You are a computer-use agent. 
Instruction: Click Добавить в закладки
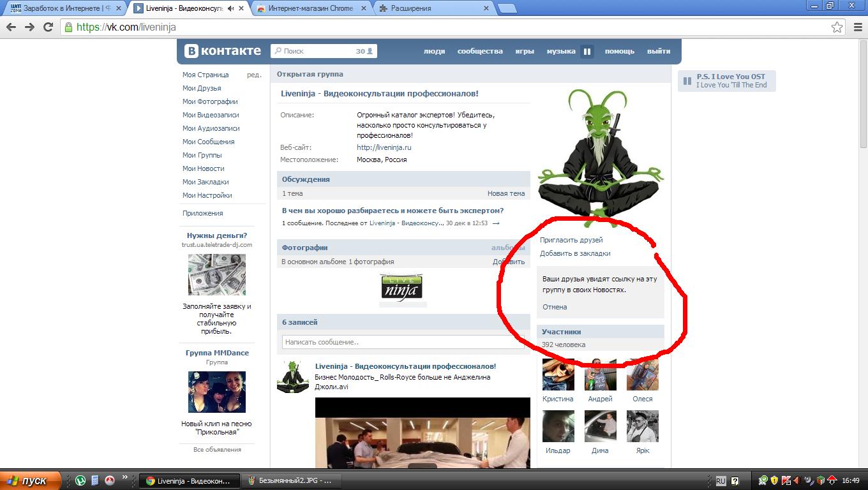point(575,253)
